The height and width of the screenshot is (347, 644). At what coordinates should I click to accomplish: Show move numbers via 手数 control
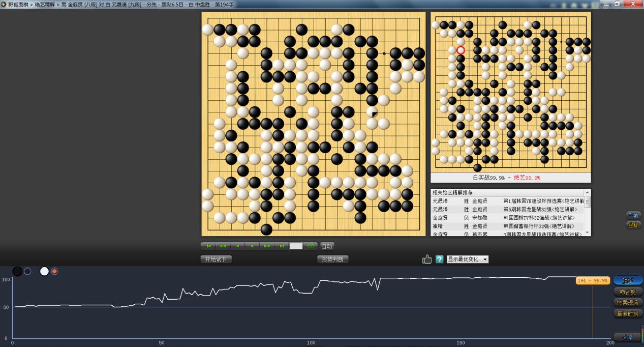633,215
